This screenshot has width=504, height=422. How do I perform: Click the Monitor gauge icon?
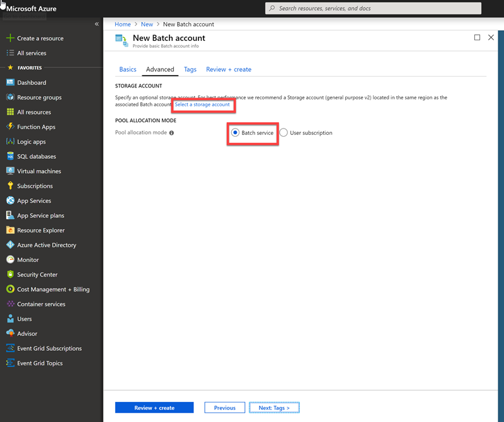click(x=10, y=259)
